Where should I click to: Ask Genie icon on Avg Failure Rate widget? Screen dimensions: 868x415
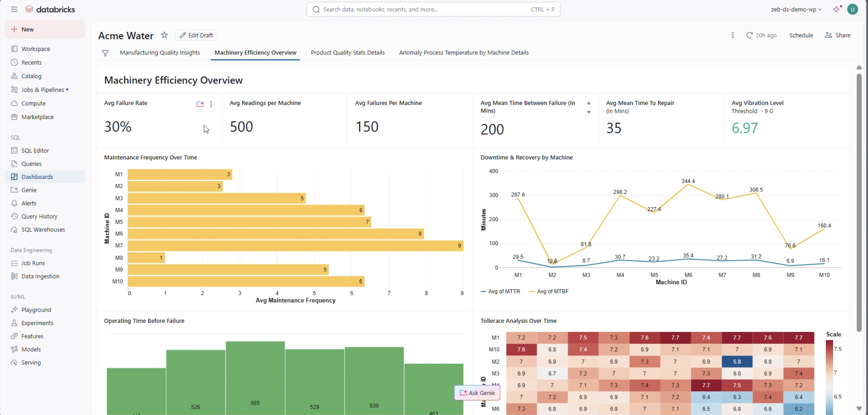point(200,104)
